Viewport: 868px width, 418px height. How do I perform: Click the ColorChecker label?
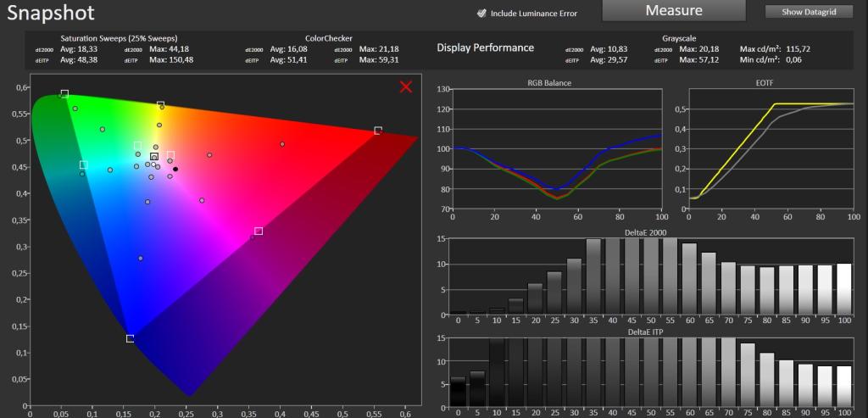coord(329,39)
